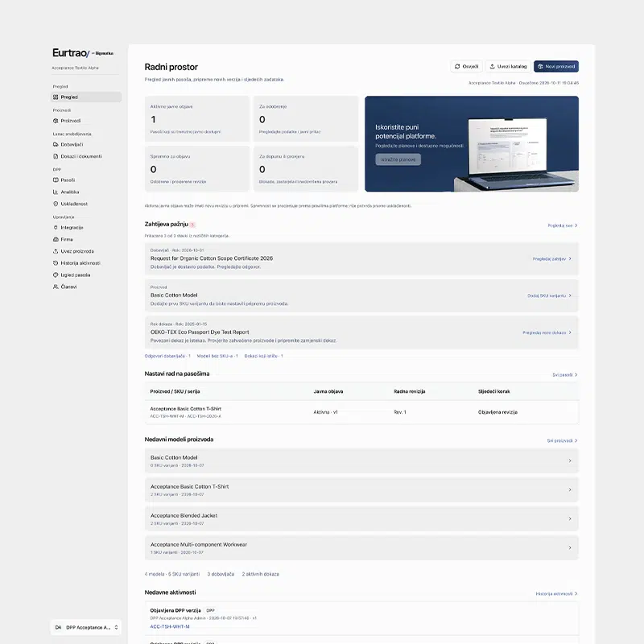Open the DPP Acceptance account switcher
Screen dimensions: 644x644
(x=86, y=627)
